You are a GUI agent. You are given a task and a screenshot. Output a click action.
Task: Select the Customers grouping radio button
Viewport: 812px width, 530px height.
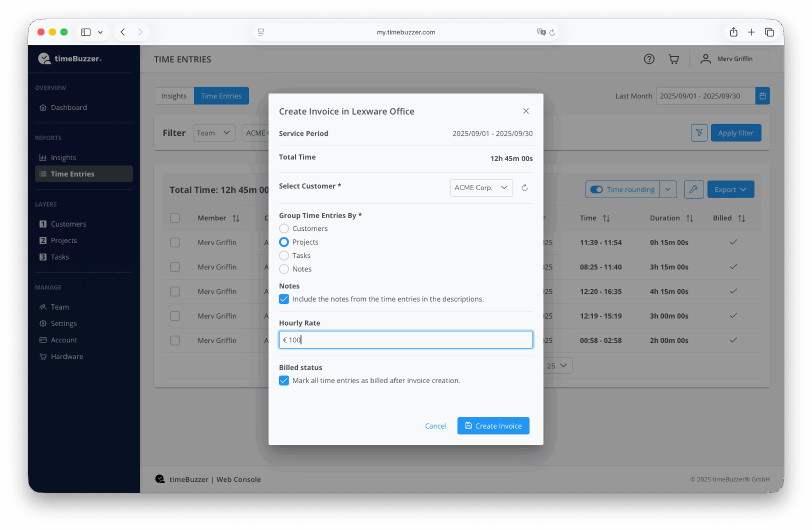[284, 229]
